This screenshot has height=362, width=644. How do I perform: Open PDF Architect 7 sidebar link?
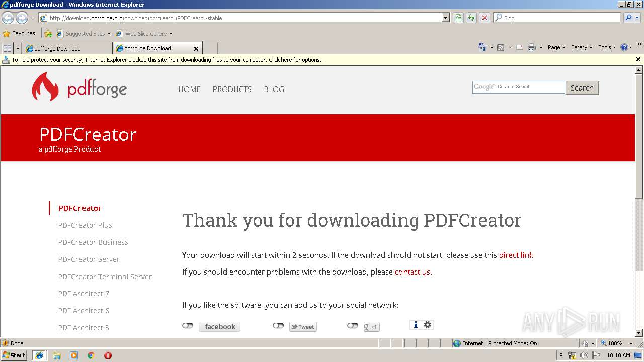pos(84,294)
